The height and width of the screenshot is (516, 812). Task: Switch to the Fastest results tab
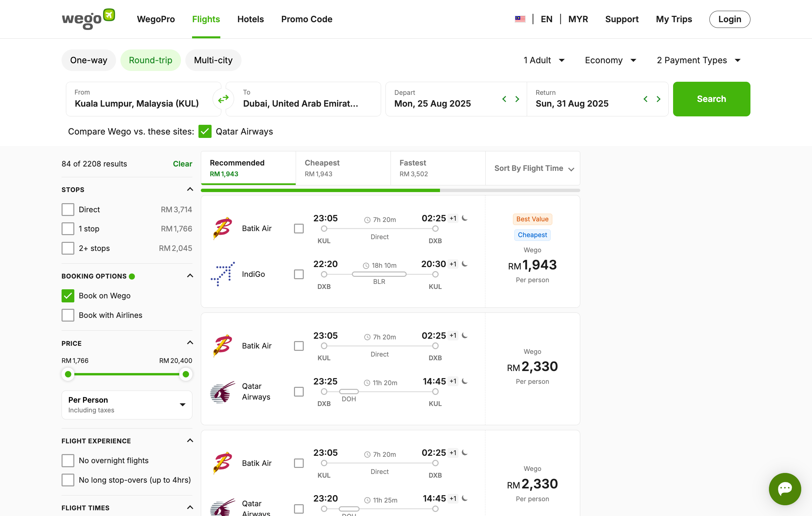tap(438, 168)
